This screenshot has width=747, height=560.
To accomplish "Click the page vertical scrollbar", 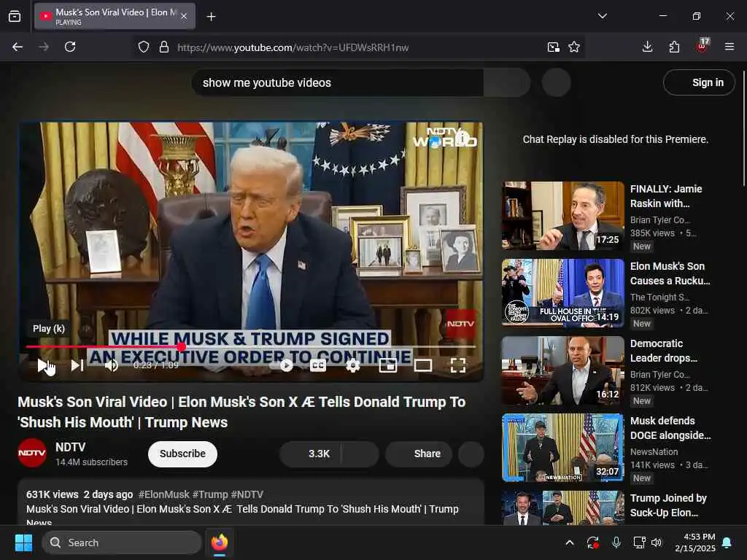I will [743, 128].
